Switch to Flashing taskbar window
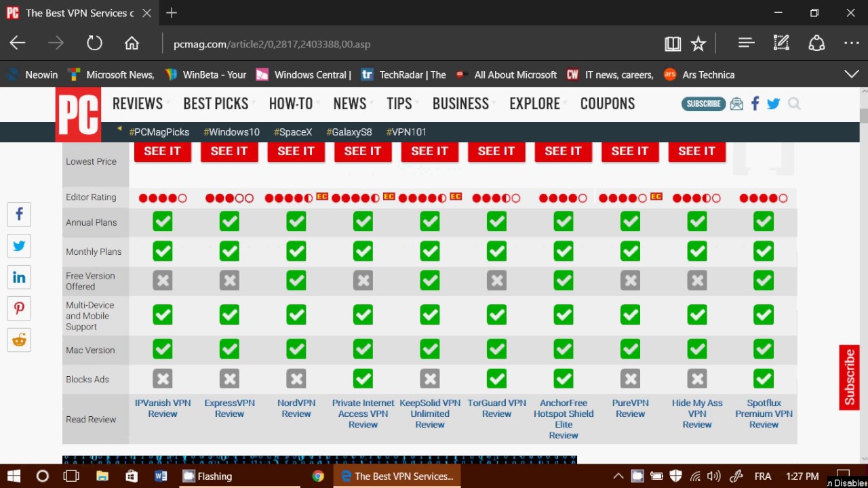The width and height of the screenshot is (868, 488). pos(240,476)
